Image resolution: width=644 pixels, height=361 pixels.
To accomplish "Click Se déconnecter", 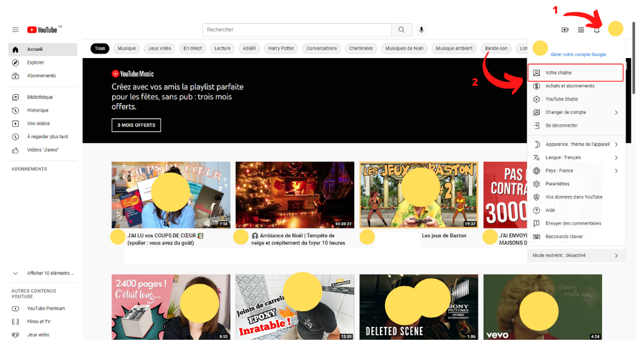I will [x=576, y=126].
